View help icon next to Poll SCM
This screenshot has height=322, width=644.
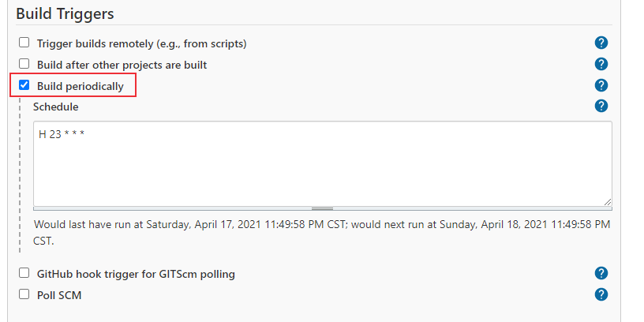click(601, 294)
